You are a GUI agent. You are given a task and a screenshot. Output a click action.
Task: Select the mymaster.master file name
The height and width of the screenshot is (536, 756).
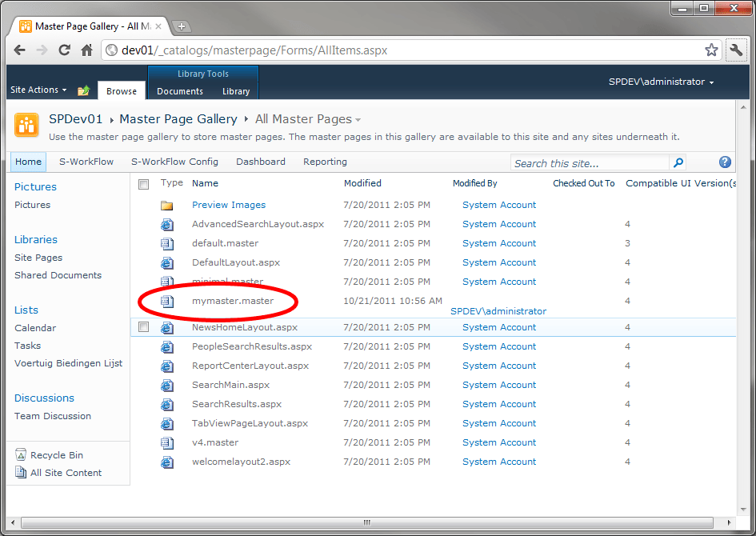[x=233, y=301]
